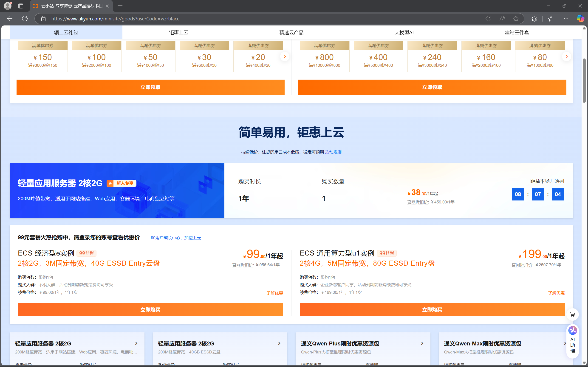Add this page to favorites star
Screen dimensions: 588x367
(x=516, y=18)
